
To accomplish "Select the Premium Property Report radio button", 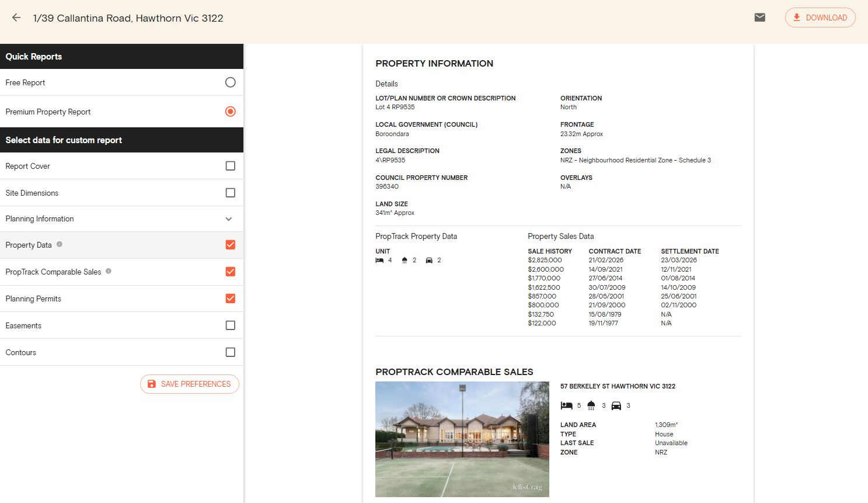I will click(x=231, y=112).
